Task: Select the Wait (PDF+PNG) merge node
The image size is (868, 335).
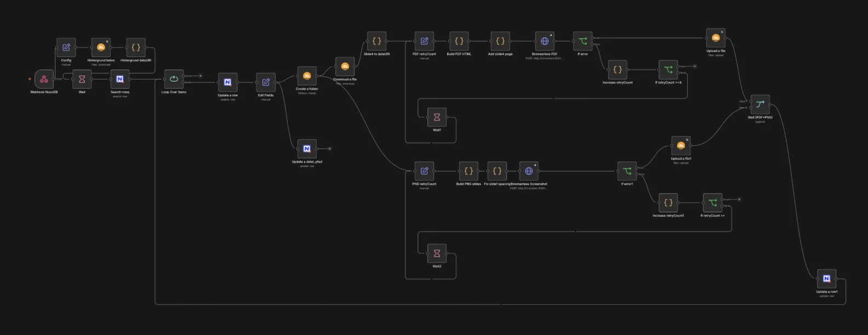Action: click(760, 105)
